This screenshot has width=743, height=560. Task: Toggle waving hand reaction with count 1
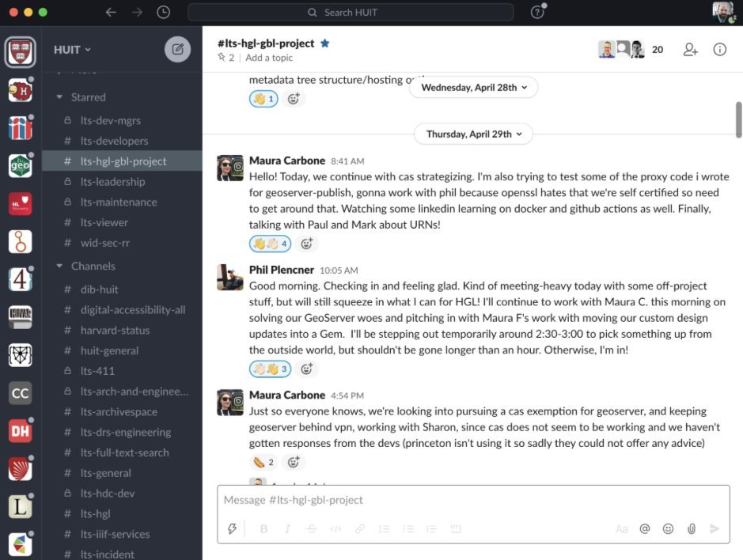point(263,99)
